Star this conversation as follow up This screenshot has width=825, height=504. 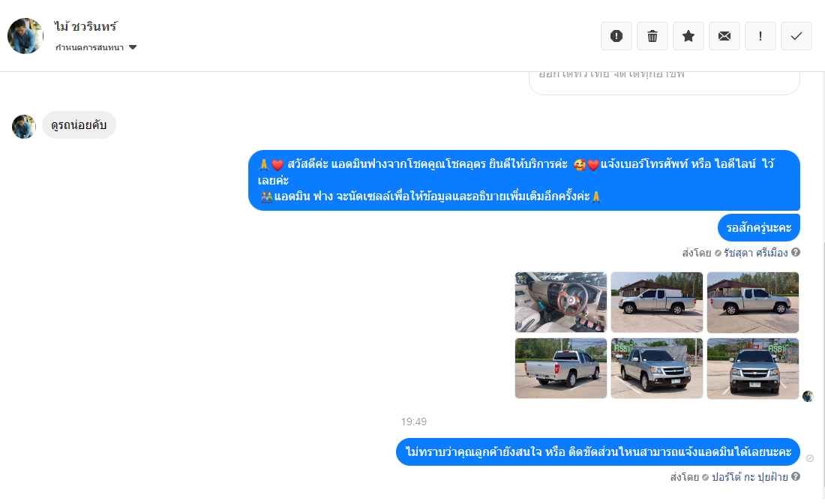point(688,36)
